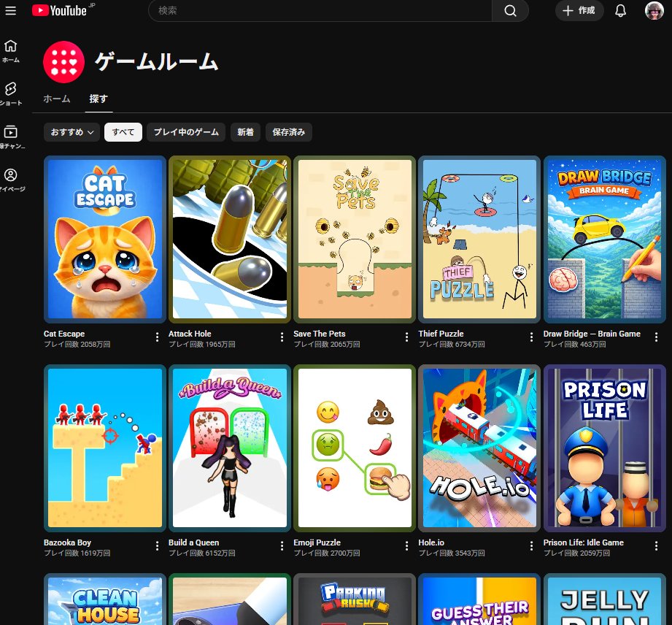This screenshot has width=672, height=625.
Task: Open the Attack Hole title link
Action: coord(190,333)
